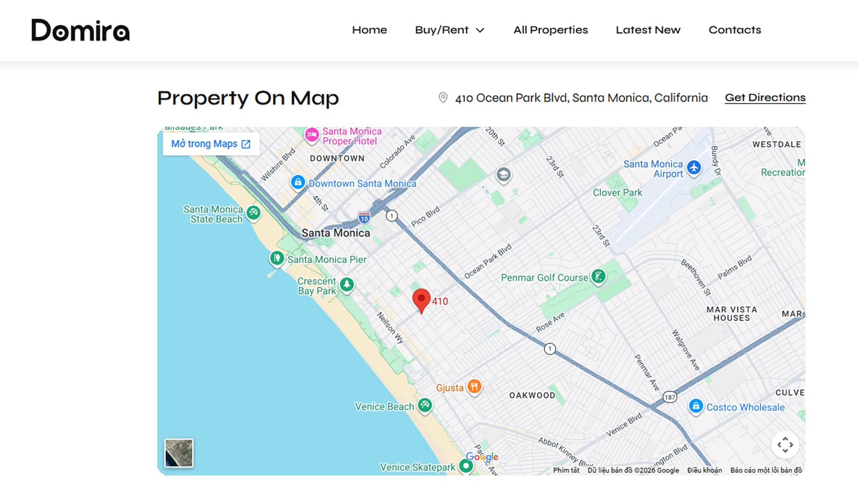The height and width of the screenshot is (504, 859).
Task: Click the Venice Skatepark label
Action: click(x=418, y=467)
